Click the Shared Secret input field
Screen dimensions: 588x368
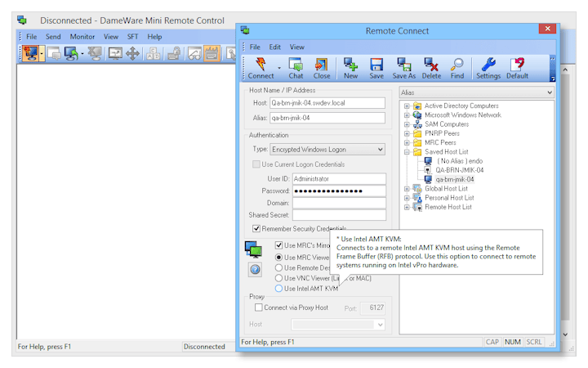339,215
